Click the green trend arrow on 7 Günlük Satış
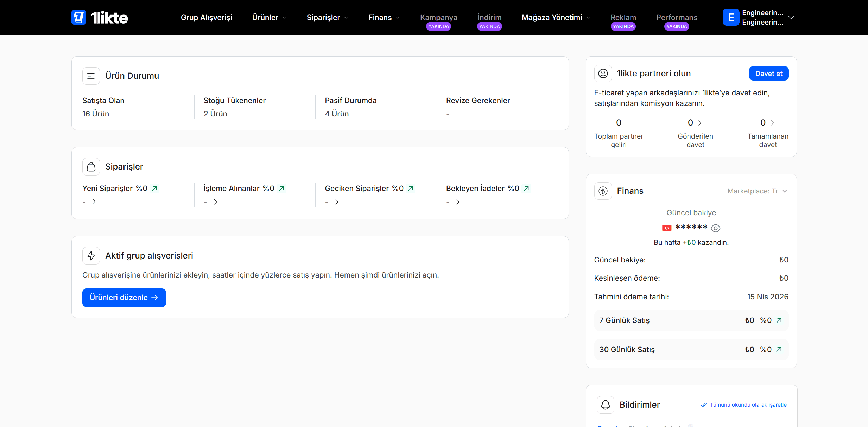The width and height of the screenshot is (868, 427). 779,320
